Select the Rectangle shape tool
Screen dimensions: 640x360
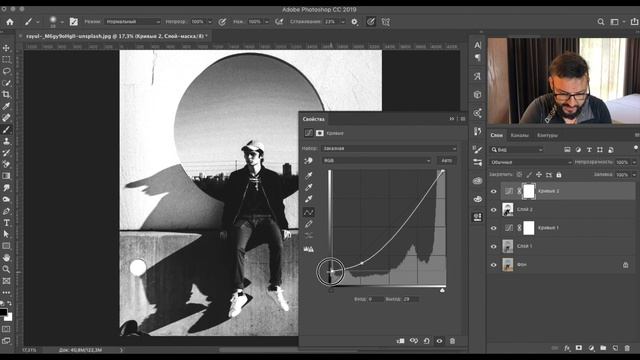(6, 246)
